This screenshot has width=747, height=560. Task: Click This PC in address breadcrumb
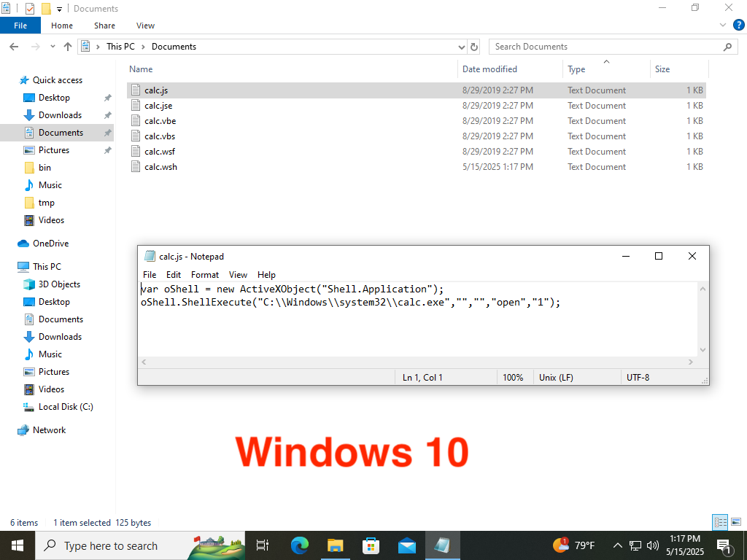tap(120, 47)
